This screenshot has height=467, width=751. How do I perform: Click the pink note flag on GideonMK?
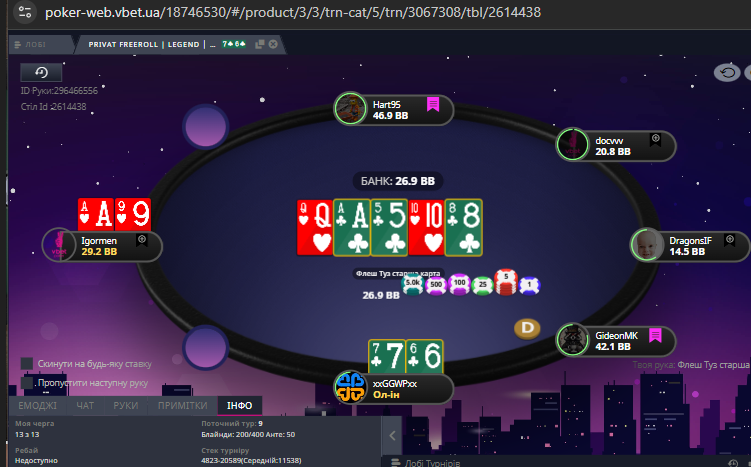click(655, 335)
